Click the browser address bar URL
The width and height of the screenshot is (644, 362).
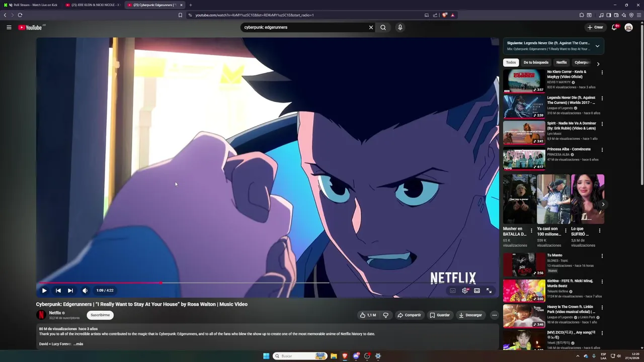tap(255, 15)
